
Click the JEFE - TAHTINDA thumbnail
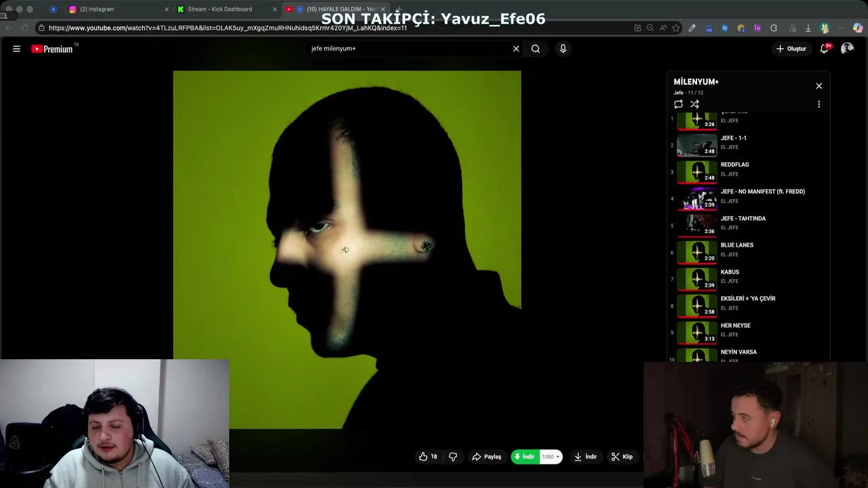coord(696,225)
